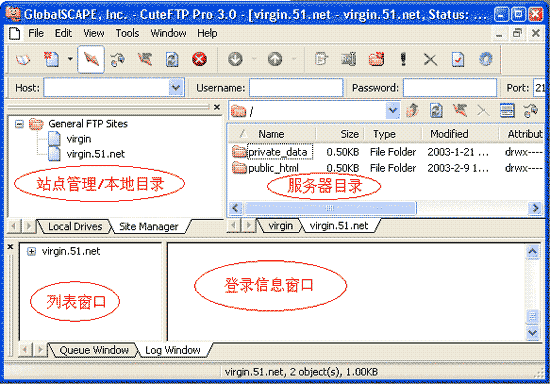Collapse the General FTP Sites tree node
Image resolution: width=550 pixels, height=384 pixels.
click(19, 124)
